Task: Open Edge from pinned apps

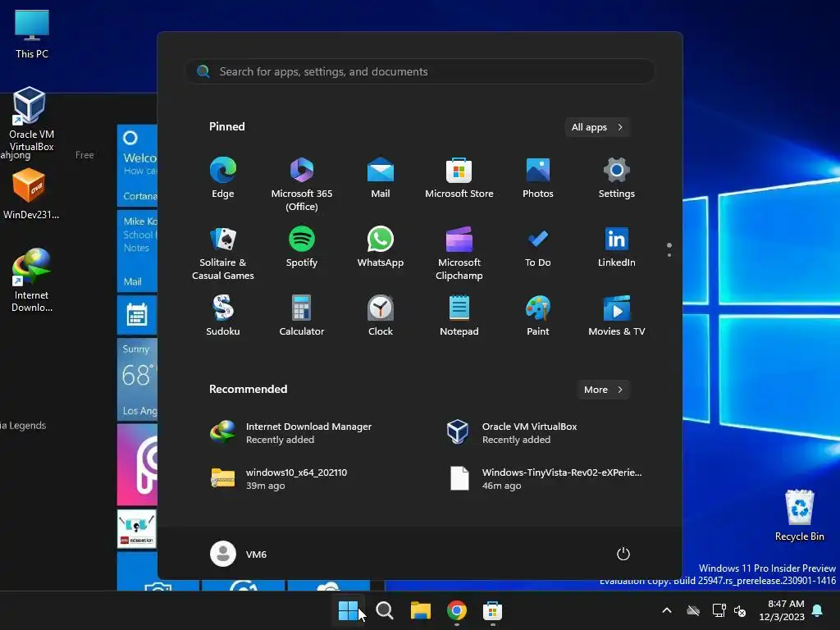Action: [x=223, y=178]
